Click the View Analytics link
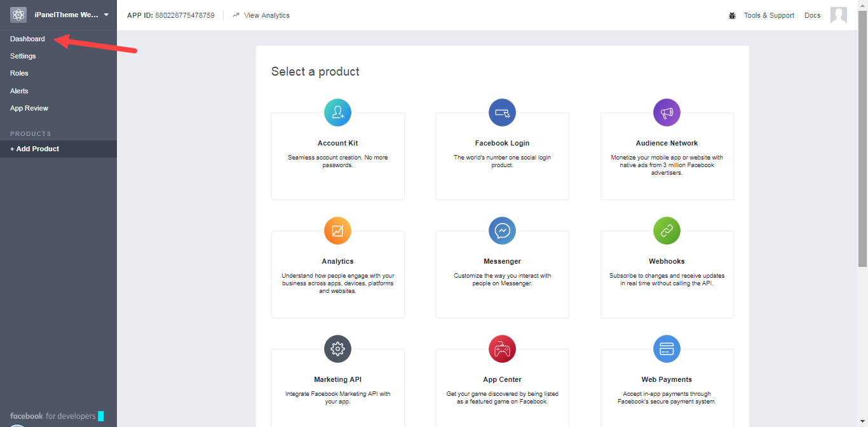This screenshot has width=868, height=427. pyautogui.click(x=267, y=15)
